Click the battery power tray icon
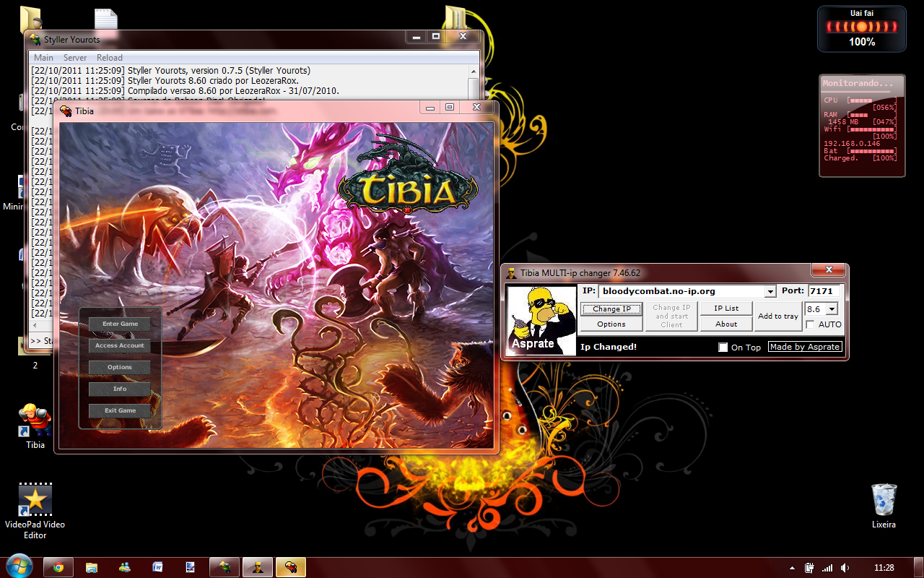The width and height of the screenshot is (924, 578). coord(810,568)
